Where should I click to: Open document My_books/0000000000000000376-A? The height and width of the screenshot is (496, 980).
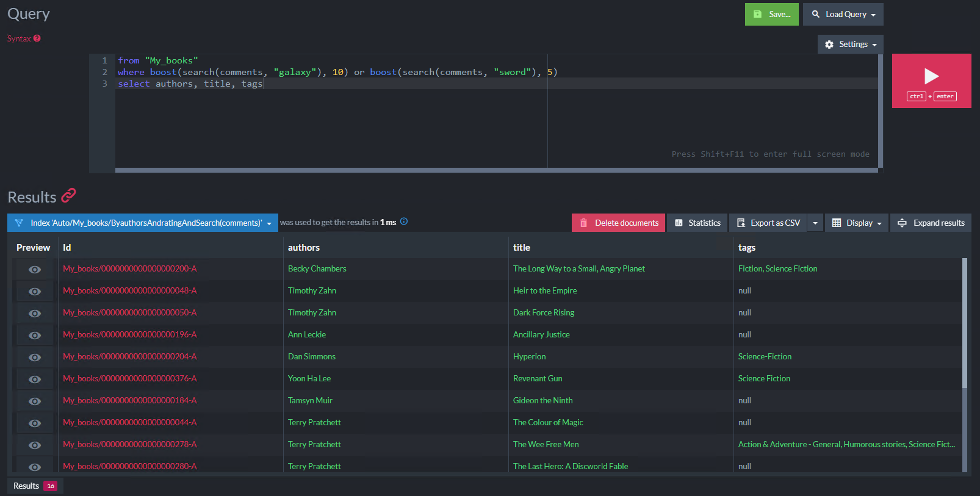130,378
